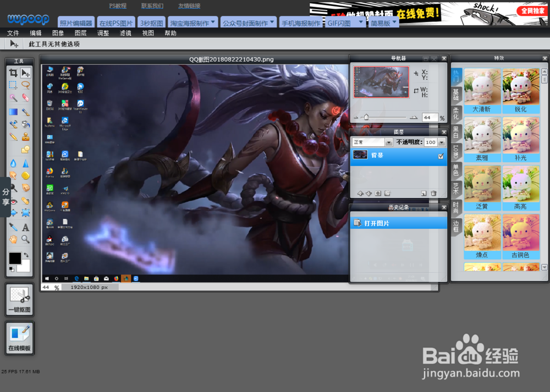This screenshot has height=392, width=550.
Task: Reset to default black-white colors
Action: tap(12, 269)
